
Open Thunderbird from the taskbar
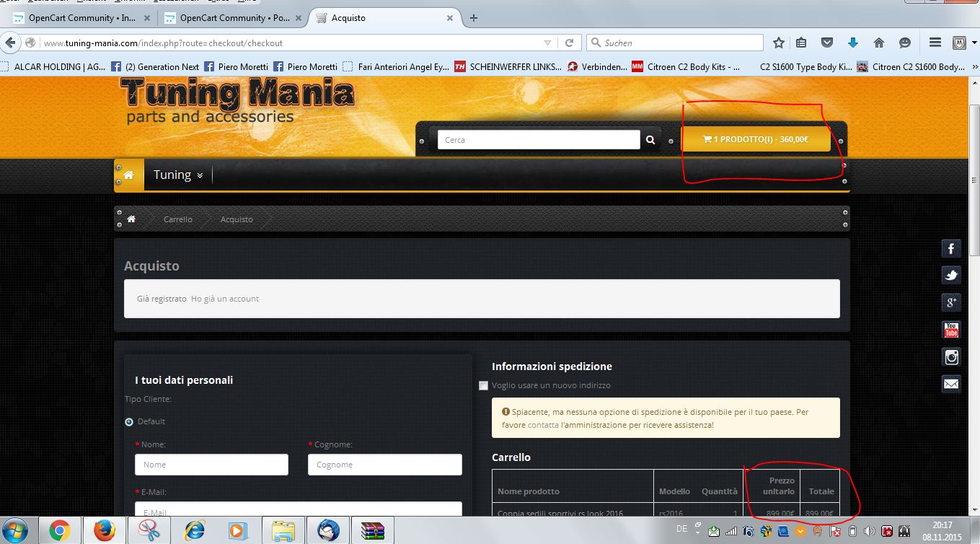pos(328,531)
